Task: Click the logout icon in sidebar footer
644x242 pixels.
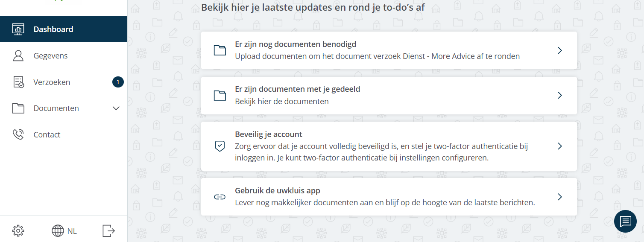Action: [x=109, y=231]
